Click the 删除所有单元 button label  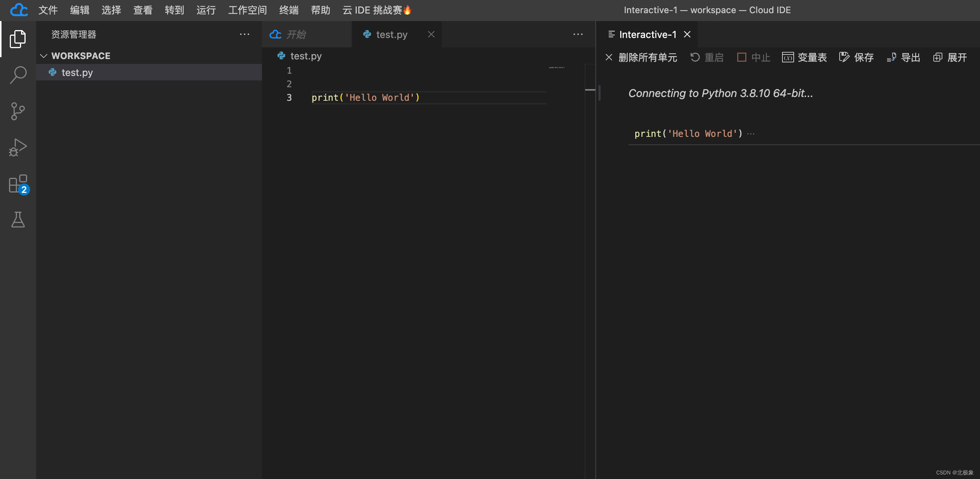pyautogui.click(x=647, y=58)
